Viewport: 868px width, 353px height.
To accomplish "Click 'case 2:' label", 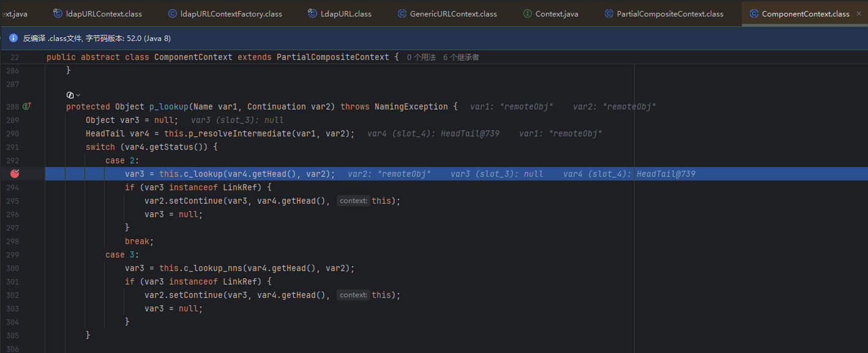I will pos(122,160).
